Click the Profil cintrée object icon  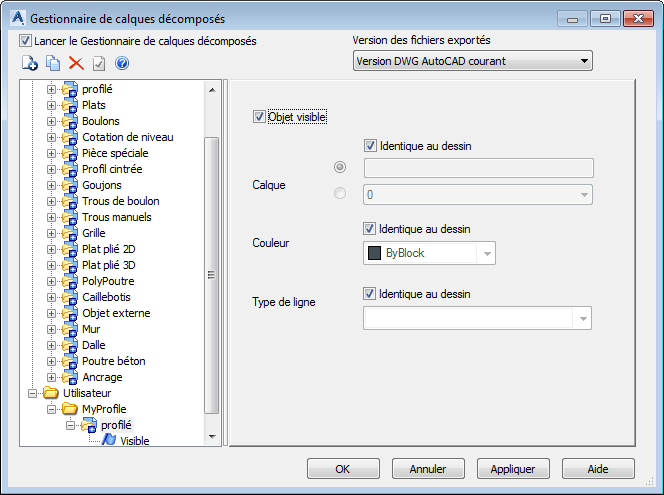[70, 169]
